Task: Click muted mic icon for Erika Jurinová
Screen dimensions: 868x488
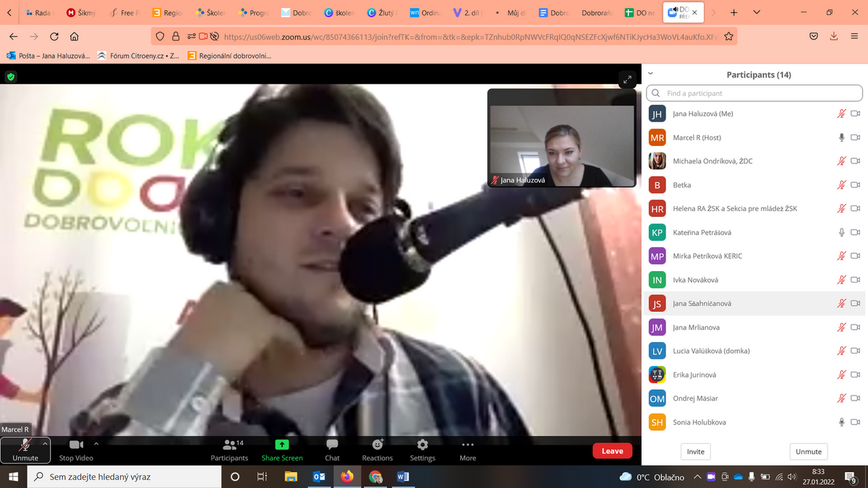Action: tap(841, 374)
